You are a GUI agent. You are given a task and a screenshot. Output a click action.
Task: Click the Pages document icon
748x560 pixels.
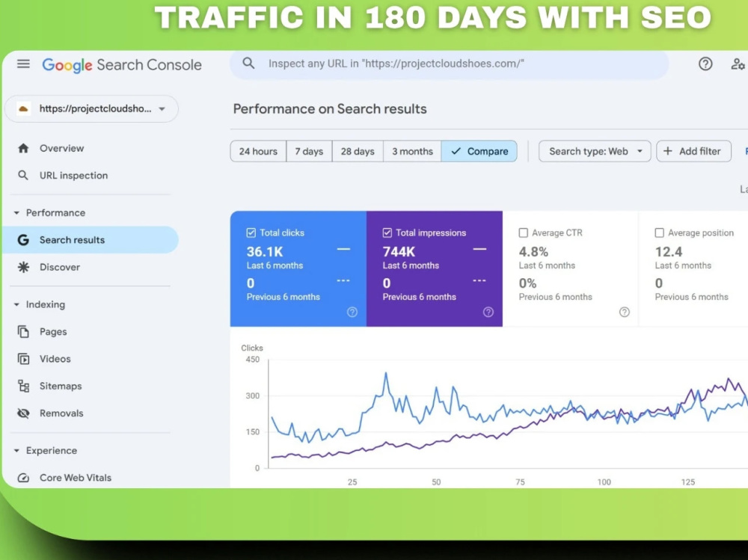point(23,331)
